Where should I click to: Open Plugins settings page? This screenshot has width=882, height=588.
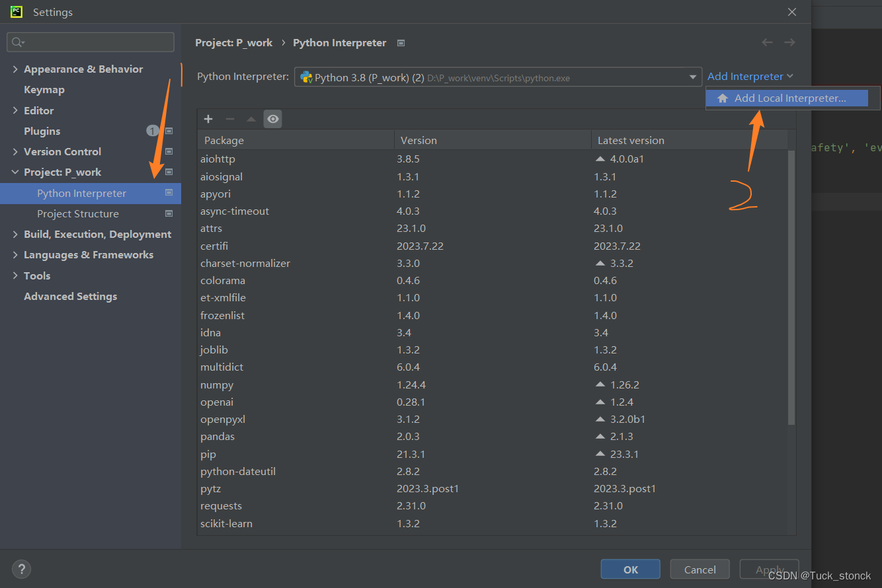42,131
